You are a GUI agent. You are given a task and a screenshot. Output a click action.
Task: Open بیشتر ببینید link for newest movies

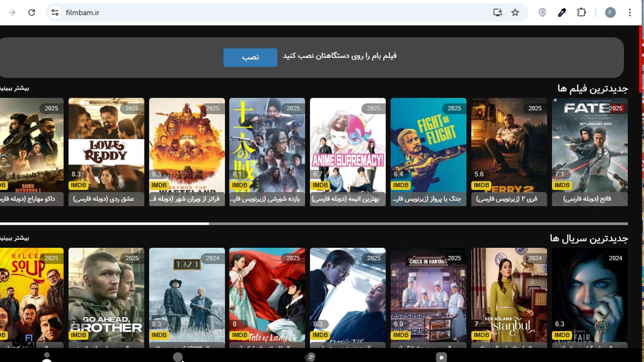[15, 88]
